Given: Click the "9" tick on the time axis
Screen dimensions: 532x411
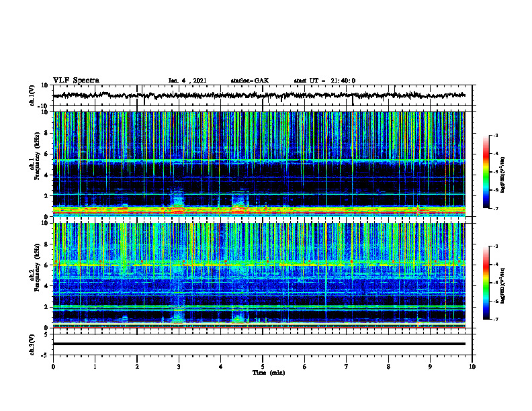Looking at the screenshot, I should tap(430, 367).
